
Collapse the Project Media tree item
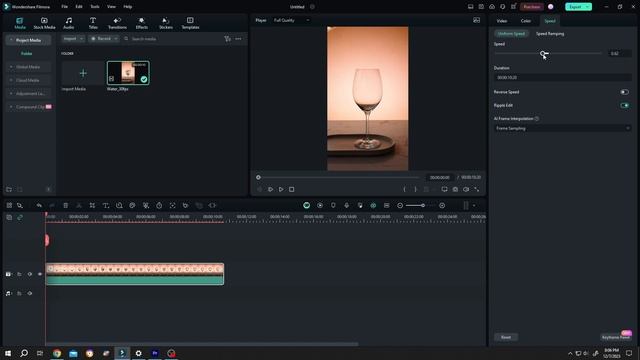(11, 40)
